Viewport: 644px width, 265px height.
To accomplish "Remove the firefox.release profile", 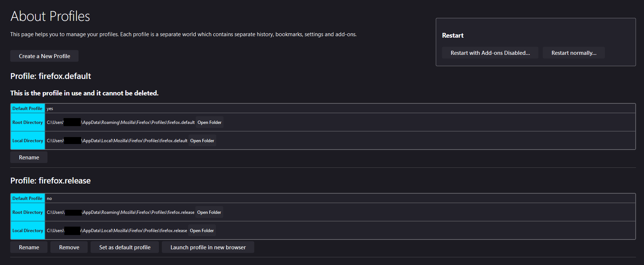I will point(69,247).
